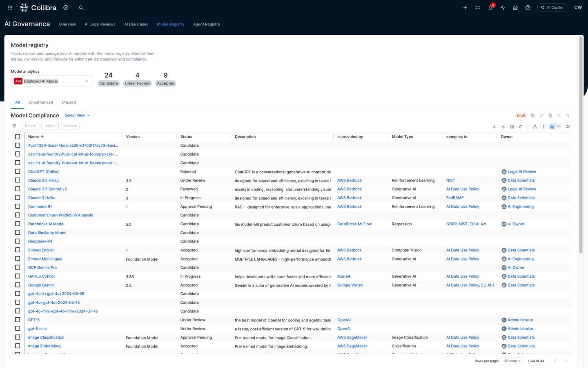Go to the AI Use Cases tab
Viewport: 588px width, 368px height.
136,24
